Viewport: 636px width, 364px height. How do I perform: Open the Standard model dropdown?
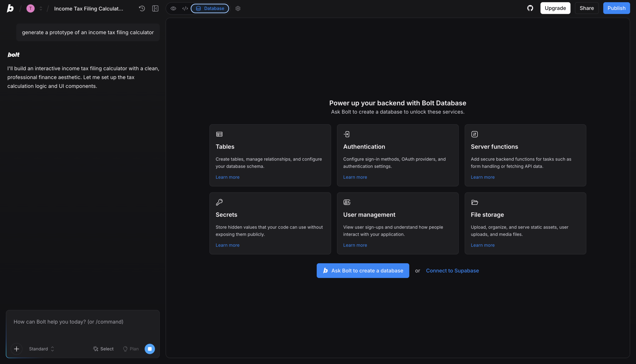(x=41, y=349)
